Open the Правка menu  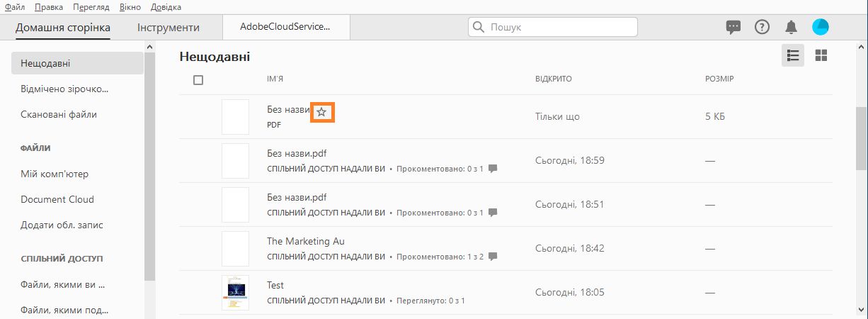pos(49,7)
